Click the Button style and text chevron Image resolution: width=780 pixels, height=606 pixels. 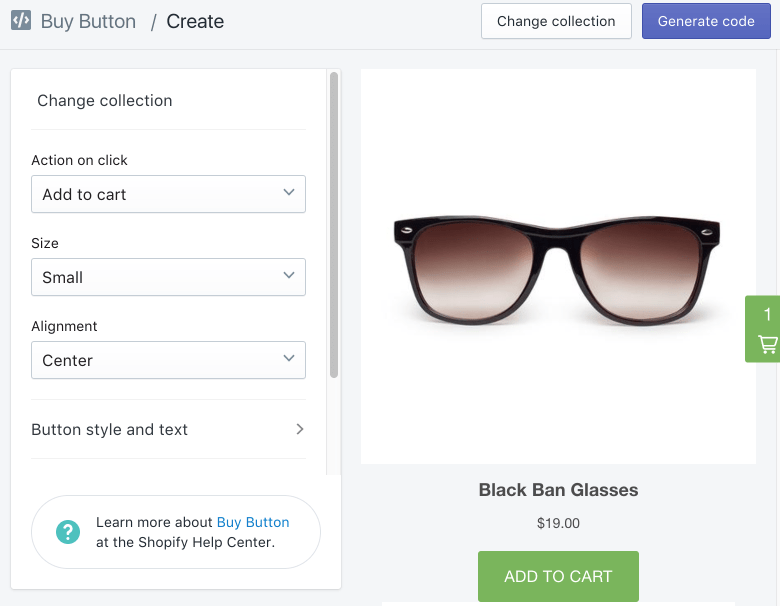pyautogui.click(x=299, y=429)
